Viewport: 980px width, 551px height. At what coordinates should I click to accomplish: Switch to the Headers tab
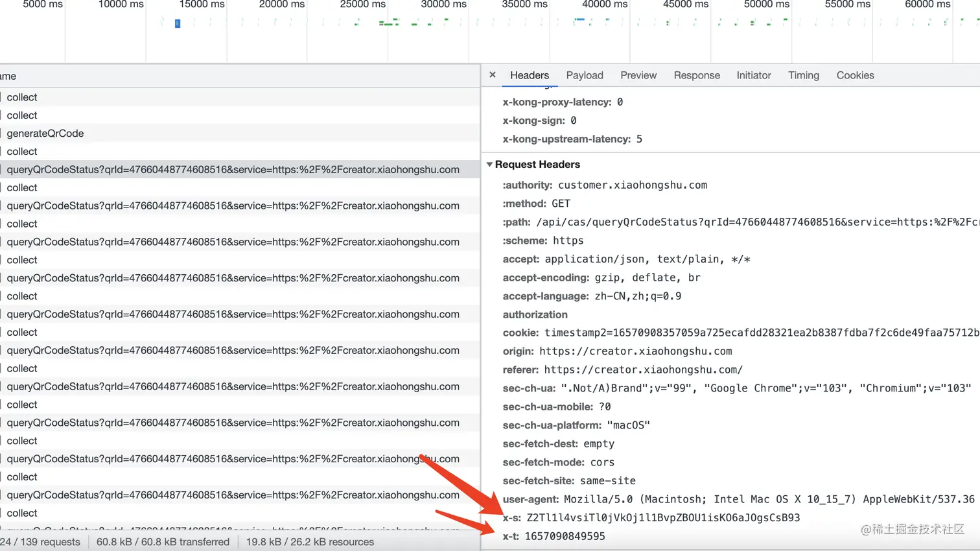tap(530, 75)
